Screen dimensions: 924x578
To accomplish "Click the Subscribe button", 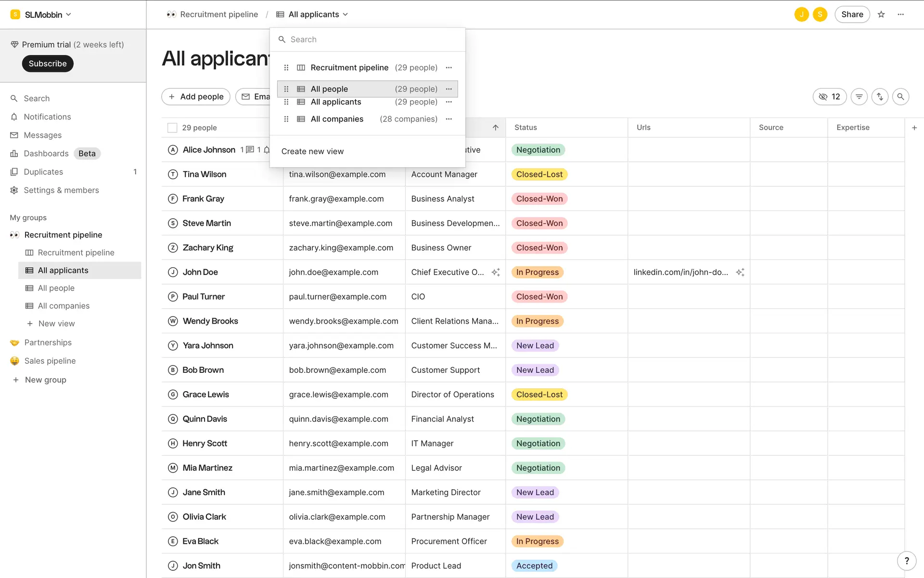I will point(48,64).
